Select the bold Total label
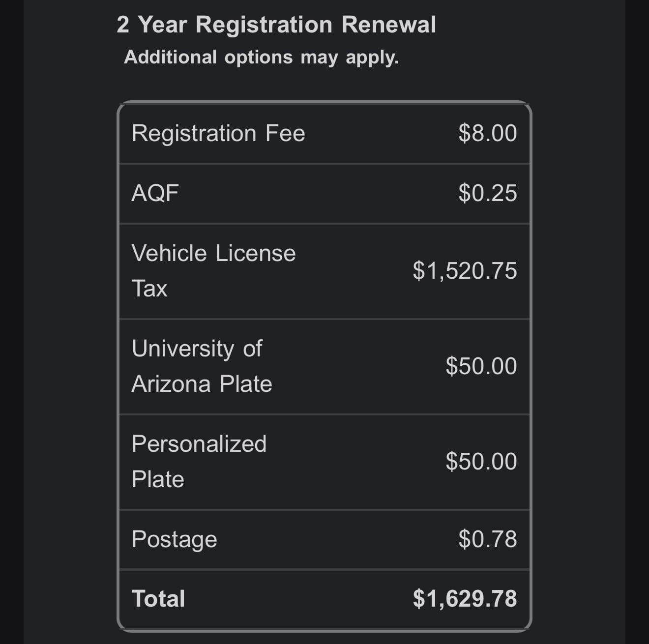Screen dimensions: 649x644 pos(158,599)
